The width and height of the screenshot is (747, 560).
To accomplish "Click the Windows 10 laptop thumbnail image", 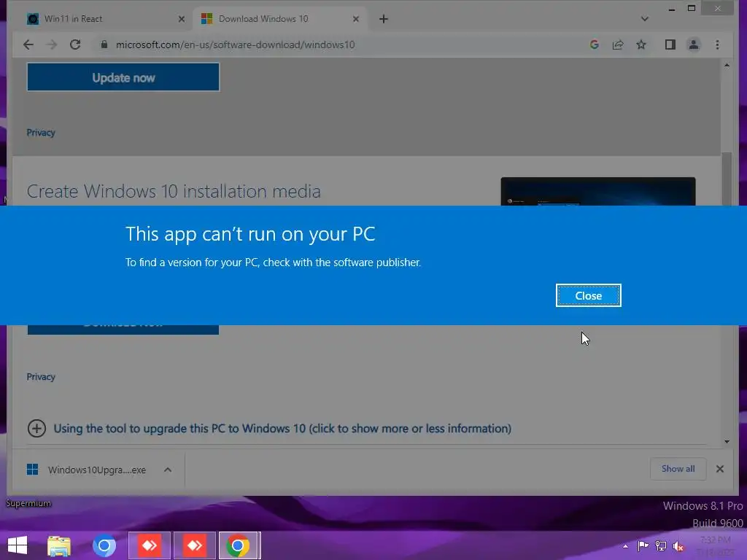I will point(598,191).
